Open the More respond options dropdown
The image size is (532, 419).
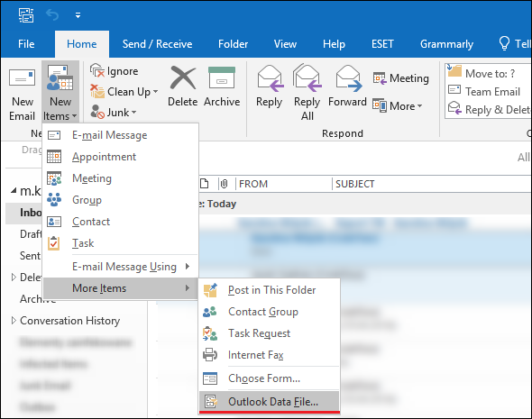pyautogui.click(x=398, y=106)
